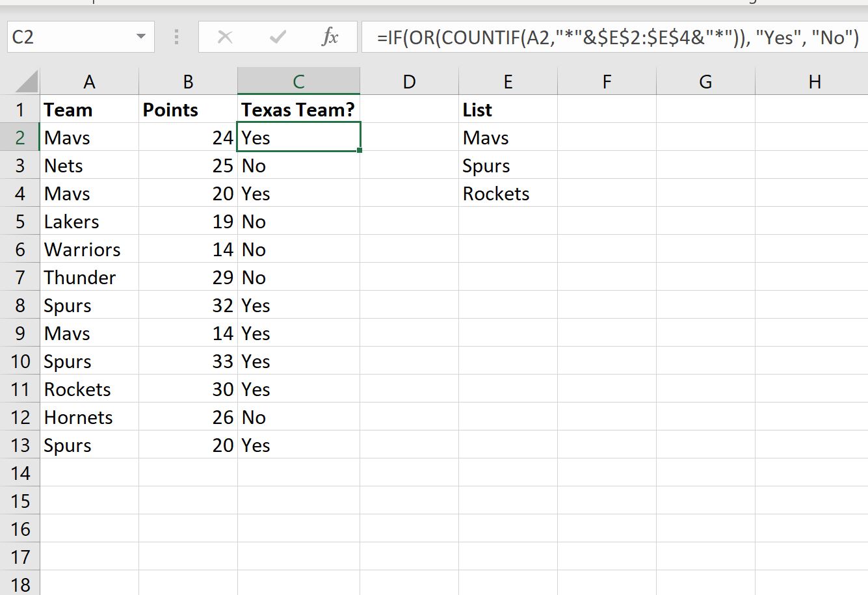Viewport: 868px width, 595px height.
Task: Select column C header
Action: [x=298, y=81]
